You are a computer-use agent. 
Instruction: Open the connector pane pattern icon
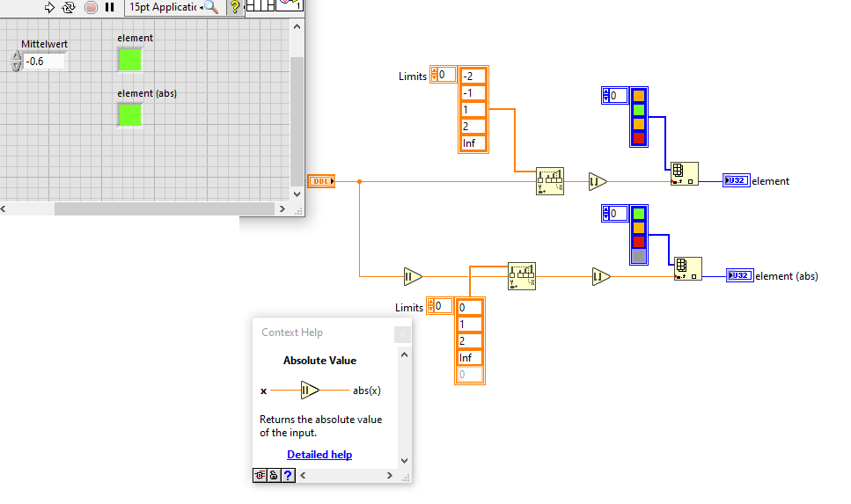click(260, 5)
